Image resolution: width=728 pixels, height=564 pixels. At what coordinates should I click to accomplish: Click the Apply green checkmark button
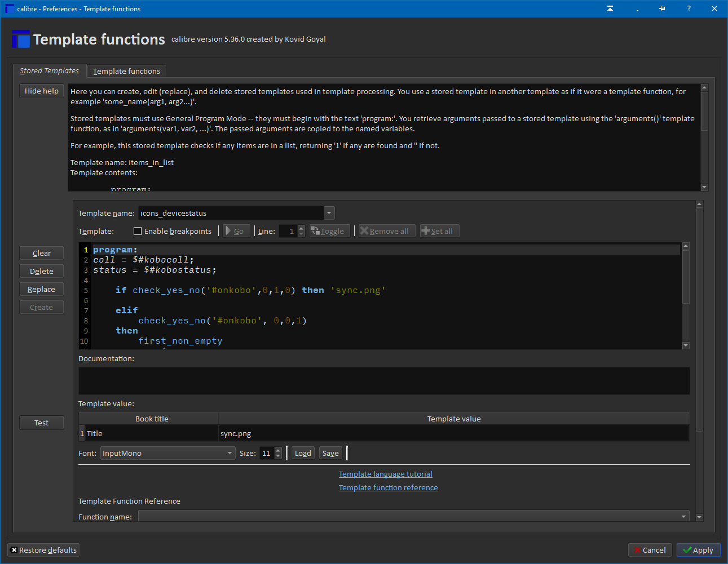point(698,550)
